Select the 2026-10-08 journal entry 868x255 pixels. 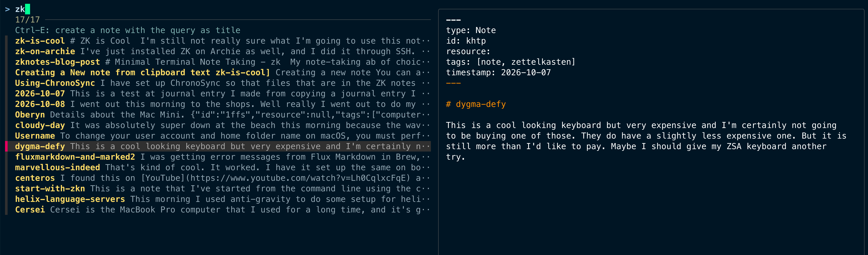(222, 104)
